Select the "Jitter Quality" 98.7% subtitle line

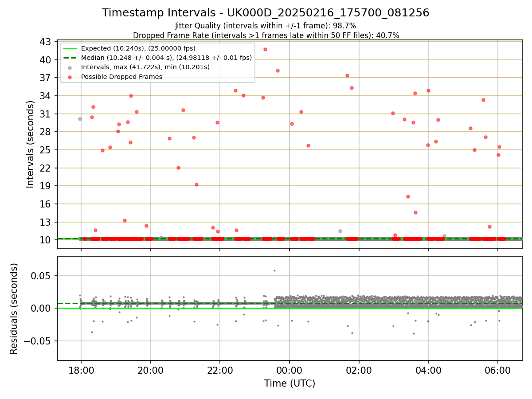tap(266, 26)
